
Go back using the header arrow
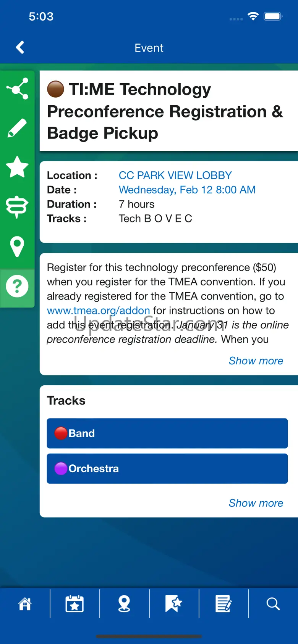click(20, 48)
